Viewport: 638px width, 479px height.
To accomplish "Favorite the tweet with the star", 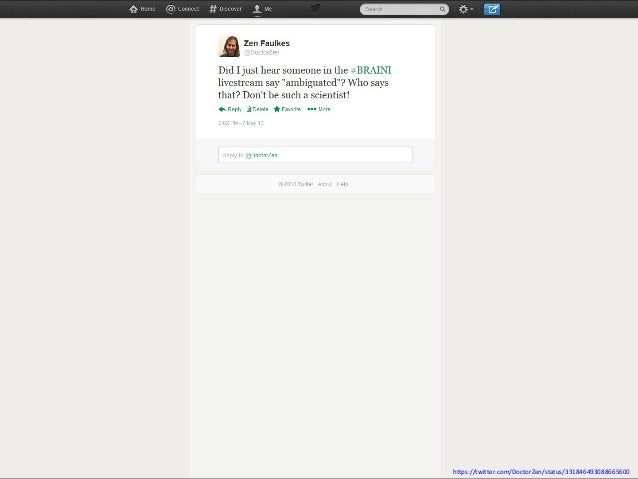I will tap(287, 109).
